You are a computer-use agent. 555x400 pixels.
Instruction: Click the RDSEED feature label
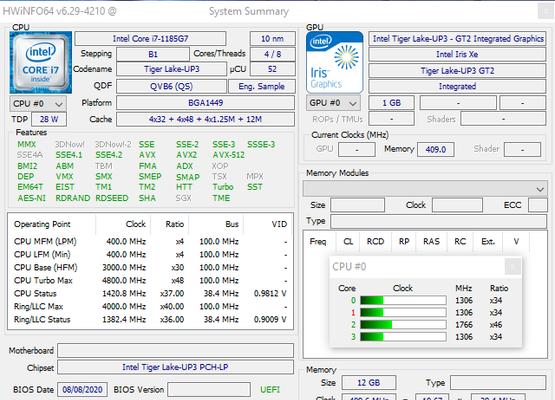pyautogui.click(x=112, y=198)
